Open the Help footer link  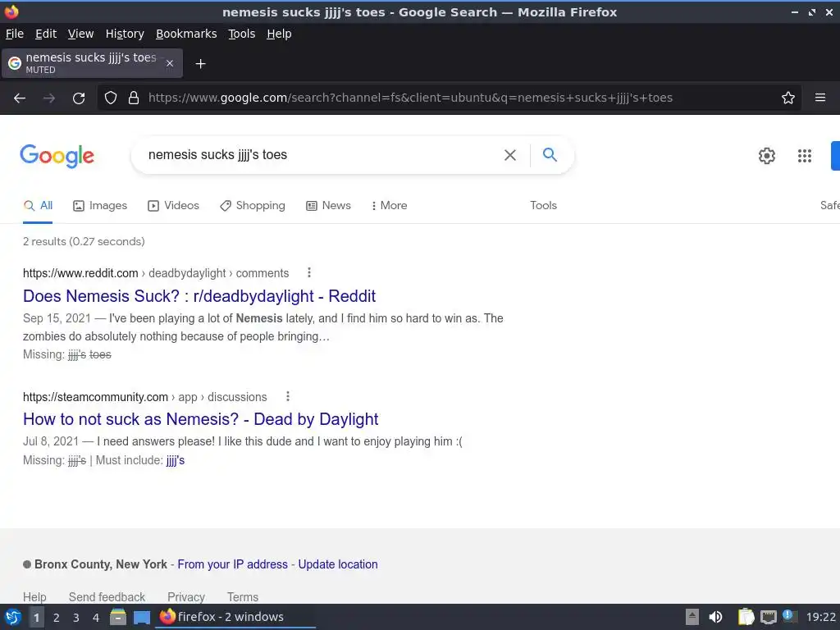34,597
